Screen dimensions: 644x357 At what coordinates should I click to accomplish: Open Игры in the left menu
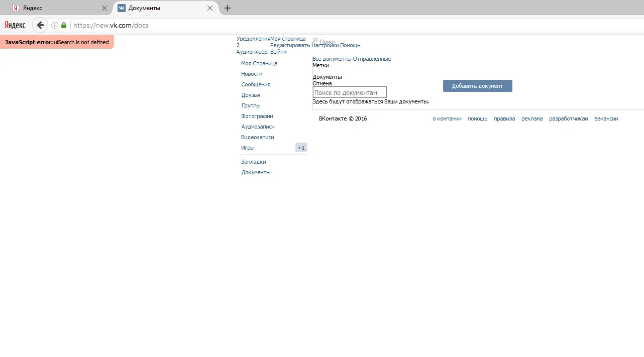click(x=248, y=148)
